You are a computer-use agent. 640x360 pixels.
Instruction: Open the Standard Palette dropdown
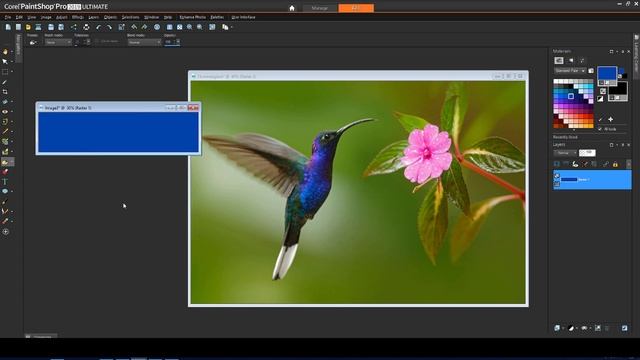(x=570, y=71)
